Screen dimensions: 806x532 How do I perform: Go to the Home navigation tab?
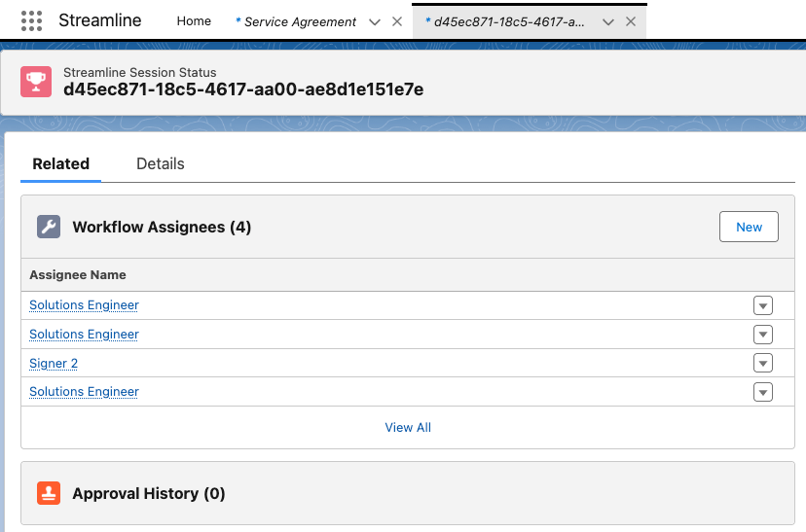(194, 20)
